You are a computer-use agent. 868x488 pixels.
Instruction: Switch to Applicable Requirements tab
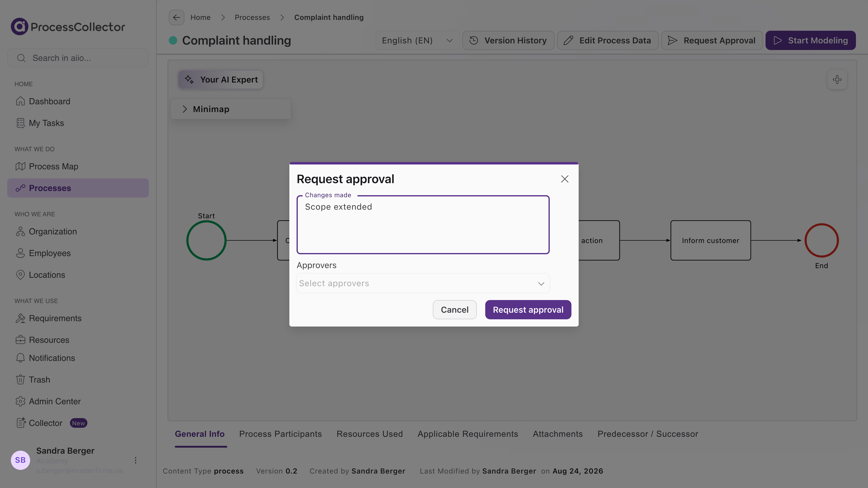click(x=468, y=434)
